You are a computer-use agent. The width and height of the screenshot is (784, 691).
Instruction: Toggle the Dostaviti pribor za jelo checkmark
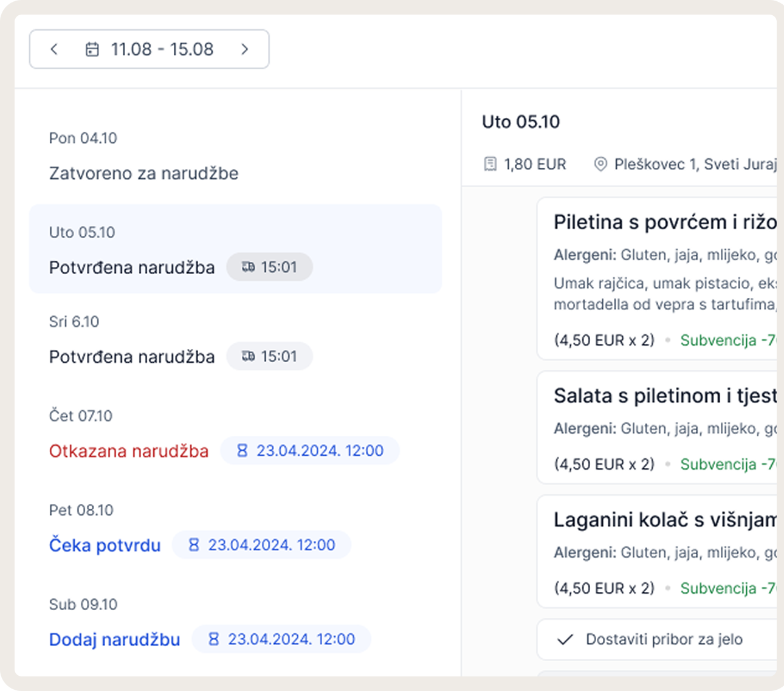[565, 639]
